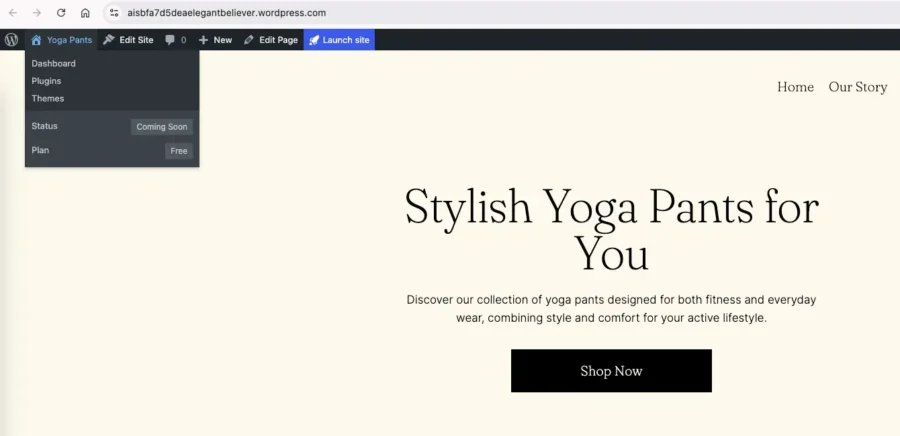Open Dashboard from the Yoga Pants menu
The image size is (900, 436).
53,64
